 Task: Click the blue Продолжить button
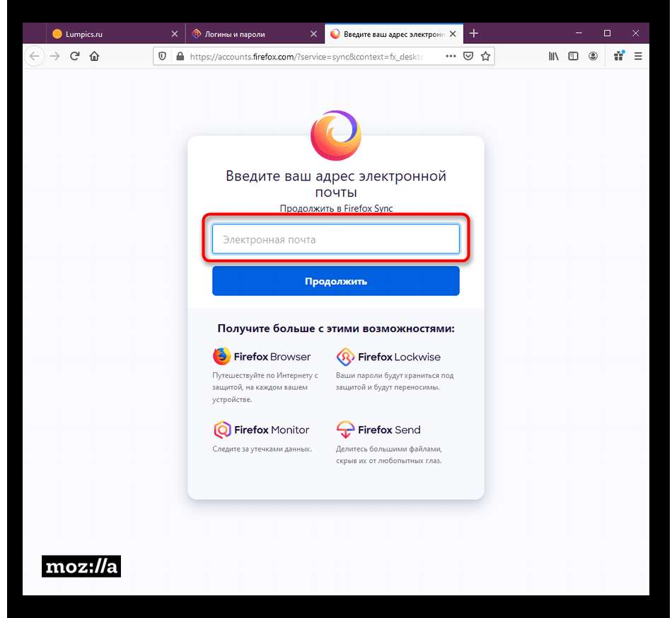click(335, 281)
